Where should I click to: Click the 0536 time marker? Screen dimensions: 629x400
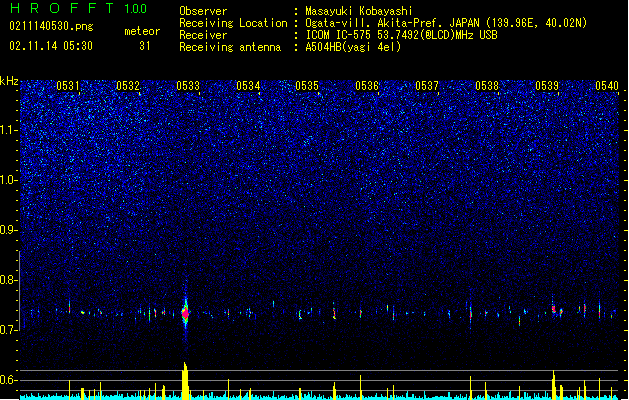coord(367,86)
